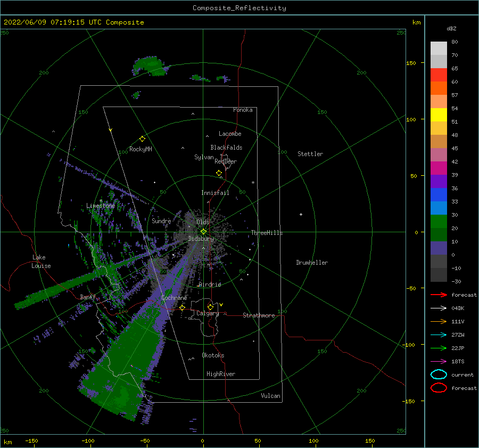Pick the slate purple 0-10 dBZ swatch

coord(439,248)
